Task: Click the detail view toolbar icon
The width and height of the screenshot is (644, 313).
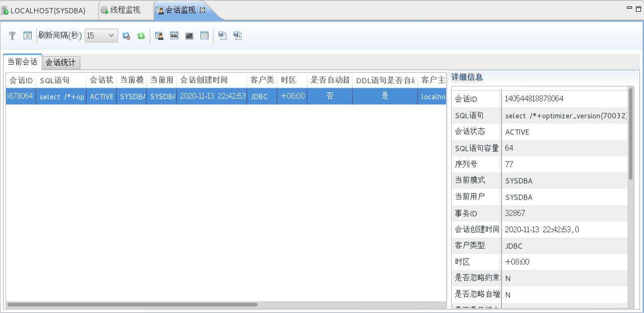Action: 27,36
